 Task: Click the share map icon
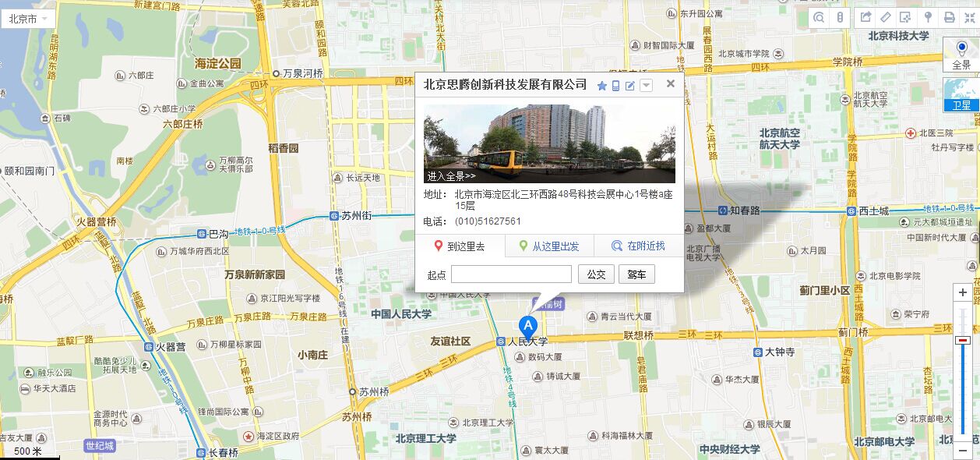pos(865,17)
